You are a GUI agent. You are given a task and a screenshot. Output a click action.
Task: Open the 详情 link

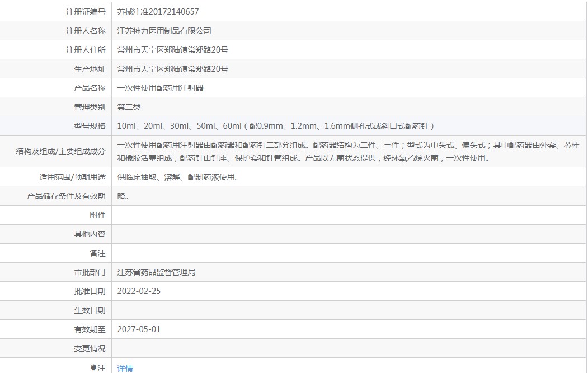125,369
